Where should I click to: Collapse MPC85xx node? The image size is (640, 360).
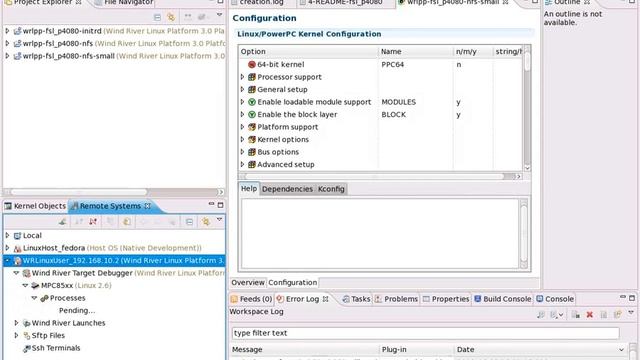pos(25,285)
